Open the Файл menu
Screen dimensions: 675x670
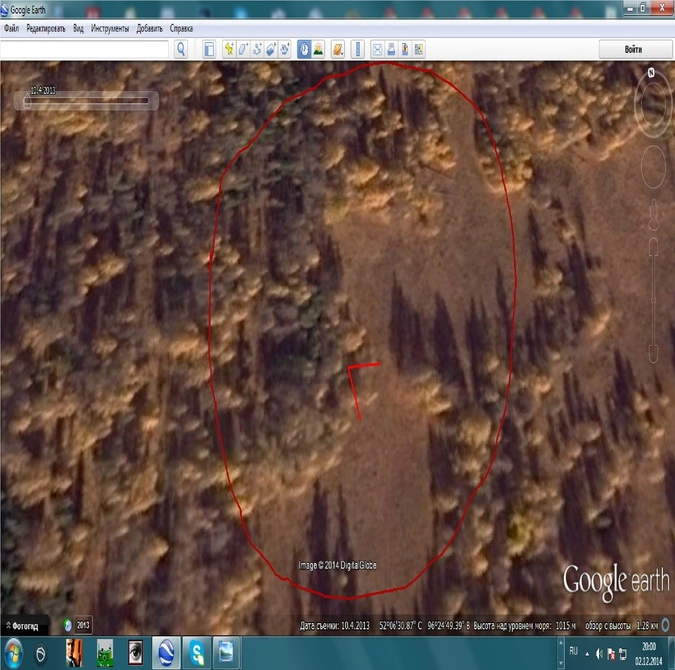pyautogui.click(x=11, y=29)
